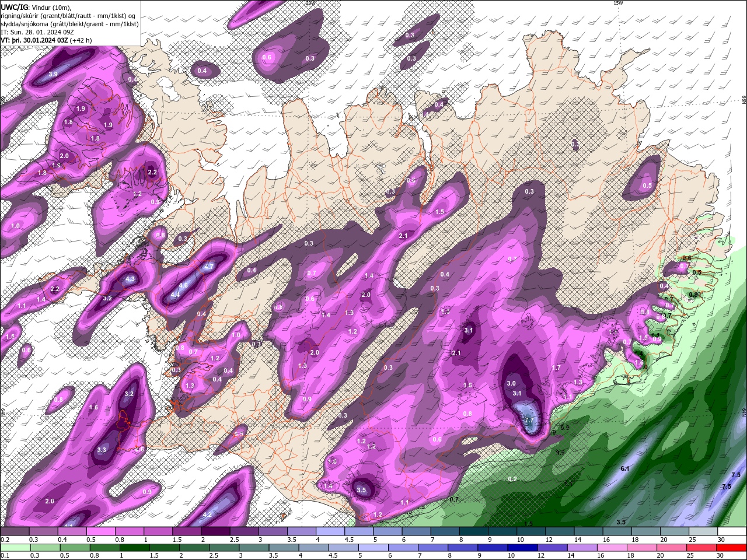
Task: Click the upper legend swatch between 0.2 and 0.3
Action: click(15, 531)
